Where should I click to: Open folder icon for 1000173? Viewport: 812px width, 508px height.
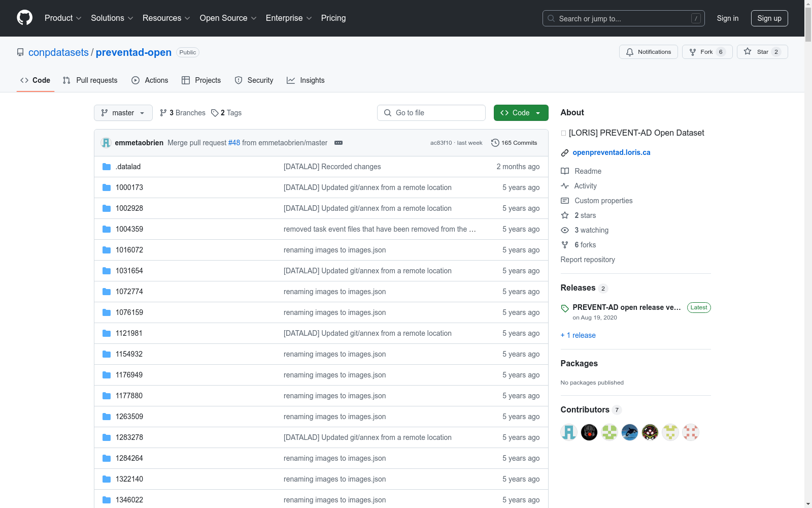(107, 187)
